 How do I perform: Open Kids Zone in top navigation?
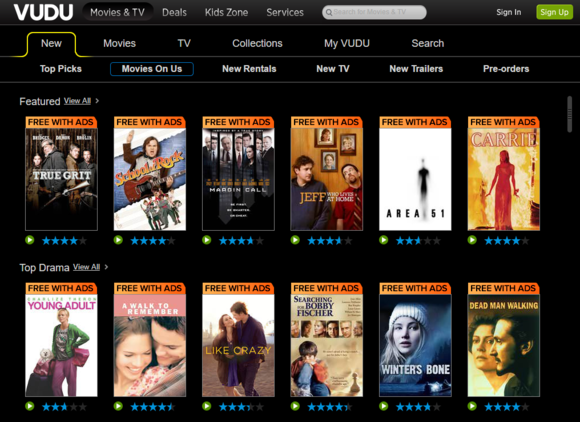pos(226,12)
